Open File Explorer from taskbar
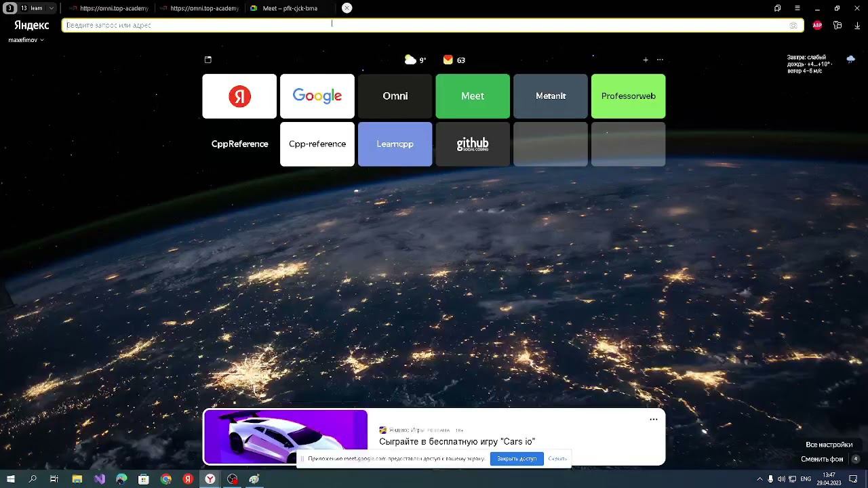Image resolution: width=868 pixels, height=488 pixels. [x=77, y=479]
